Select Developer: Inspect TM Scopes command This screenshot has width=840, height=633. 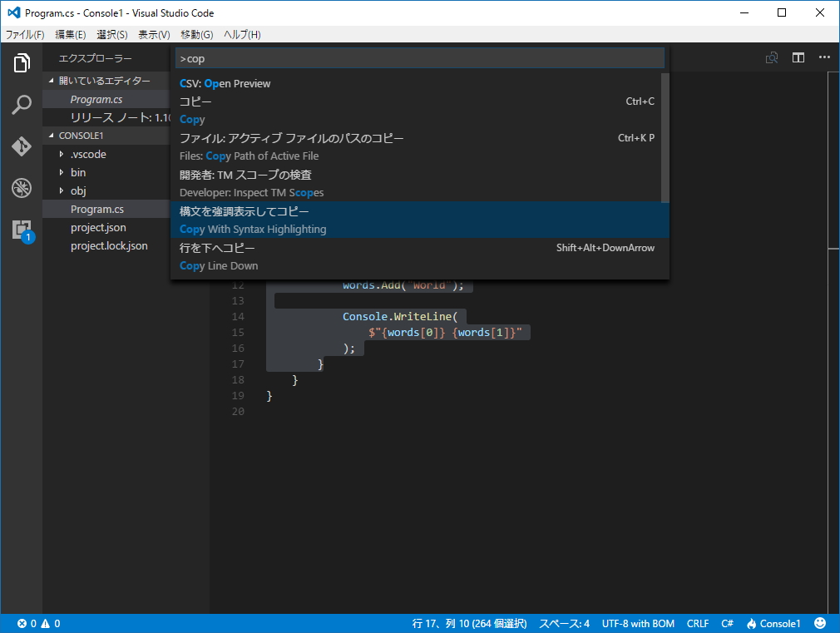click(416, 183)
